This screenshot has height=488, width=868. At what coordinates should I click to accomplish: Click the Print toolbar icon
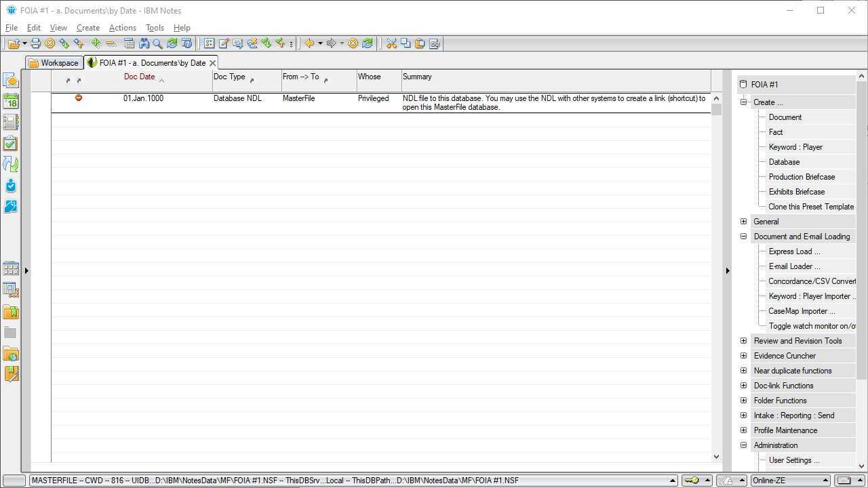tap(35, 43)
